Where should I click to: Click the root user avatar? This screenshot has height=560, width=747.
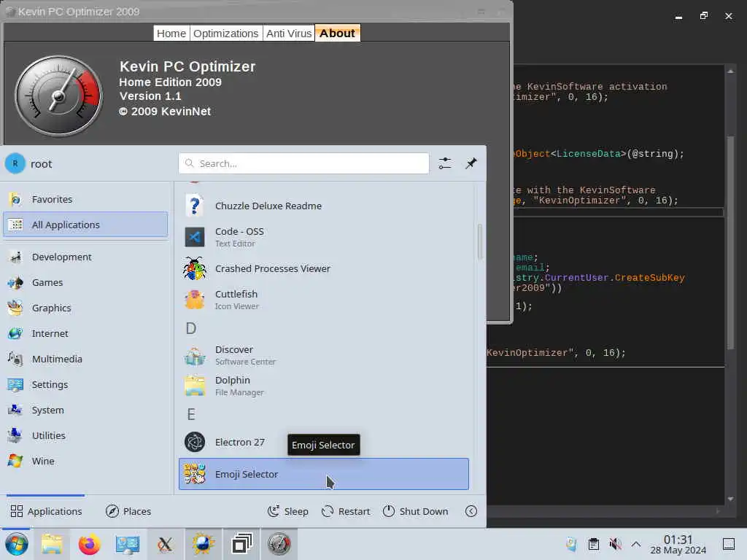[x=15, y=163]
